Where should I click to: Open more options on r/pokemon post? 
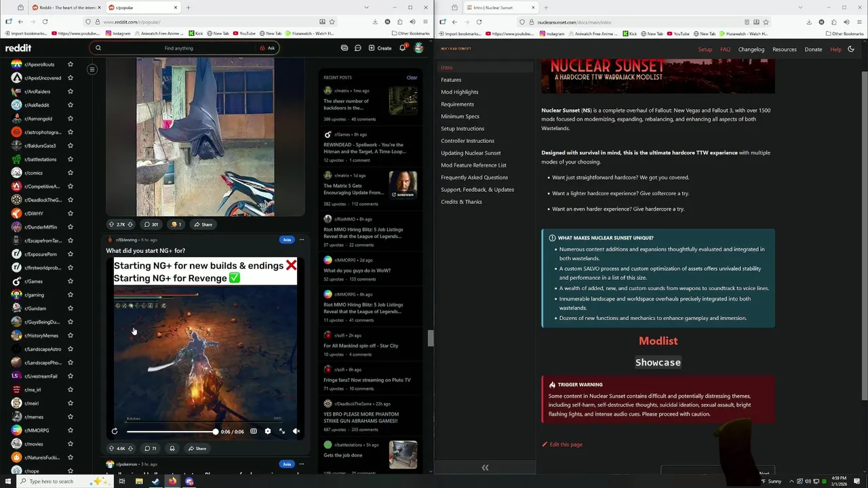click(302, 464)
